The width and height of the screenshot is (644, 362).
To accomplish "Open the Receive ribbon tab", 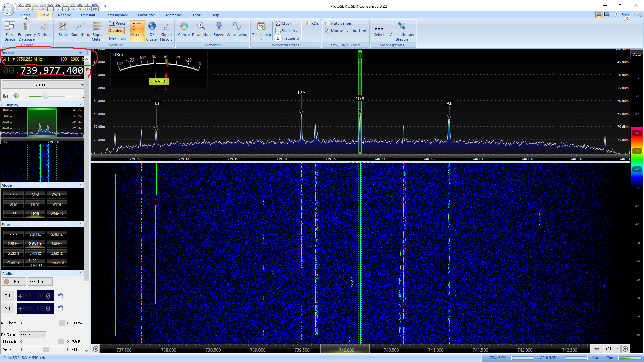I will tap(64, 15).
